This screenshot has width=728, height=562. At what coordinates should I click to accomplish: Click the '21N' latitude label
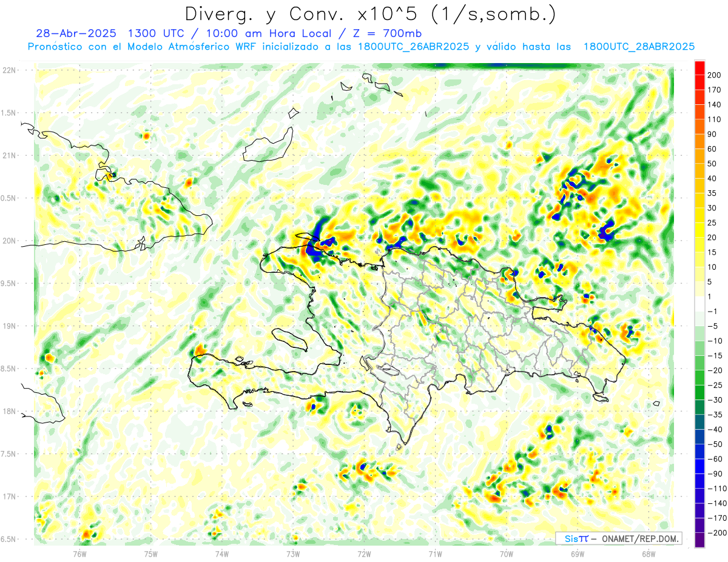coord(9,156)
